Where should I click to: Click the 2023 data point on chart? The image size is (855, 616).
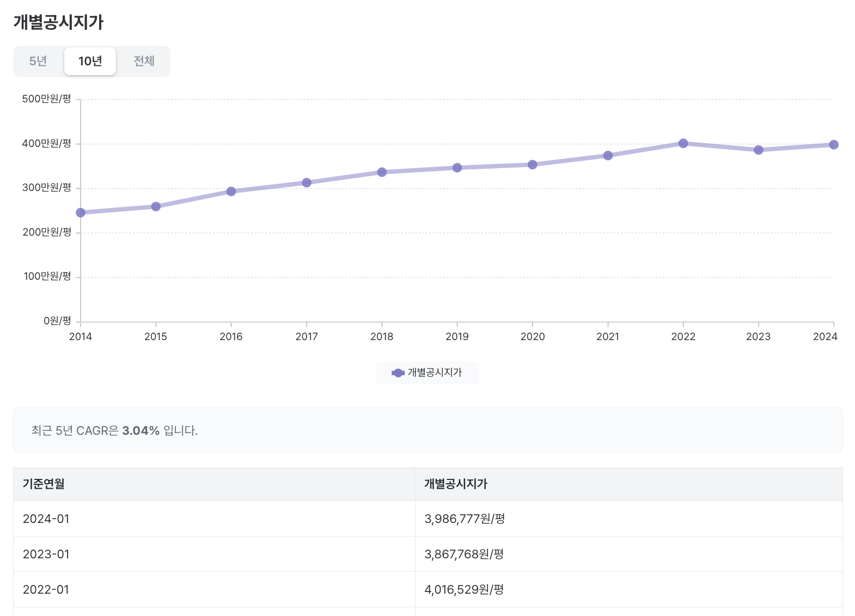759,150
